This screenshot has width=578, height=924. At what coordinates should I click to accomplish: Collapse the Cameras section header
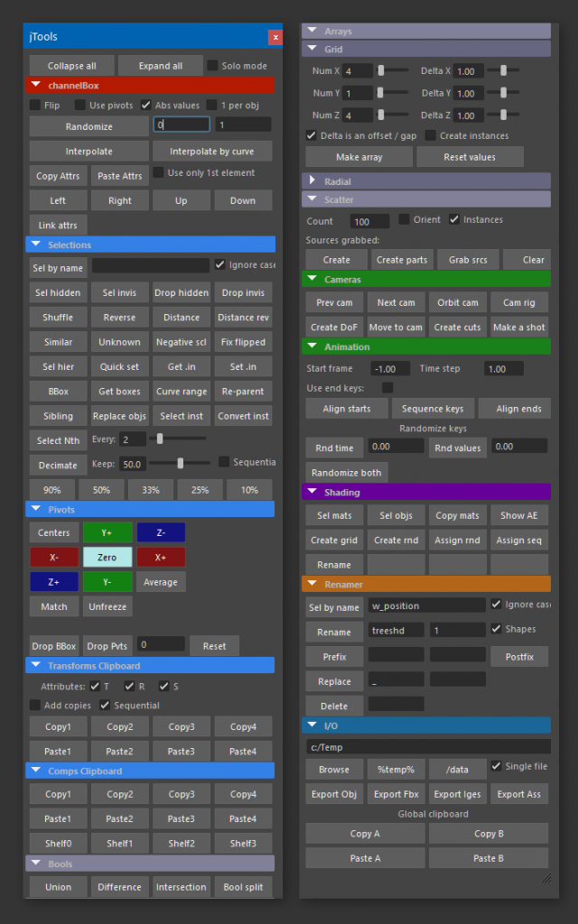click(x=312, y=280)
